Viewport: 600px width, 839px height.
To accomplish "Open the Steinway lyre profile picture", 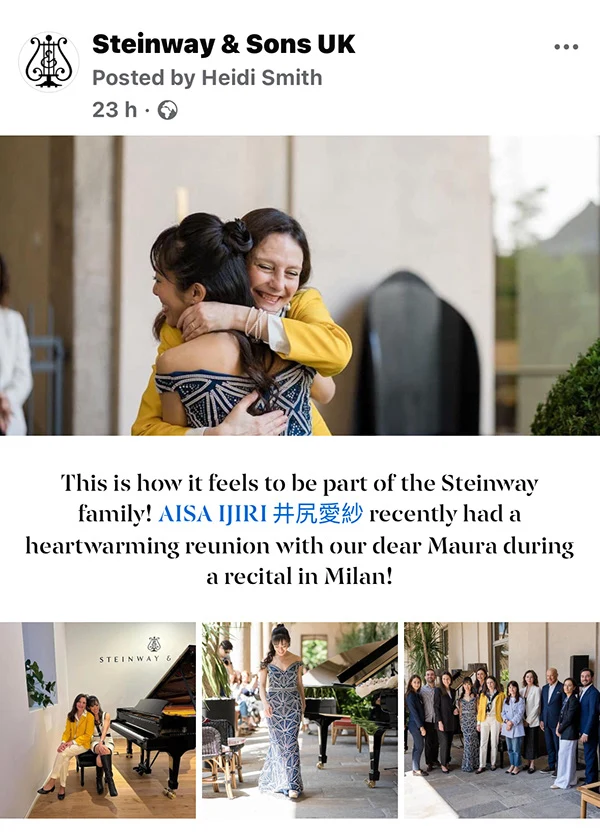I will tap(49, 62).
